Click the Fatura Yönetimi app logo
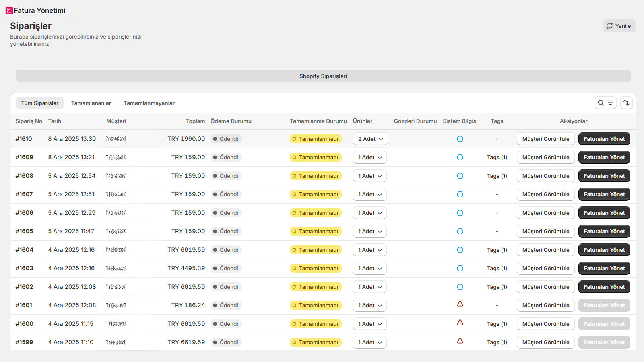The height and width of the screenshot is (362, 644). click(x=9, y=10)
